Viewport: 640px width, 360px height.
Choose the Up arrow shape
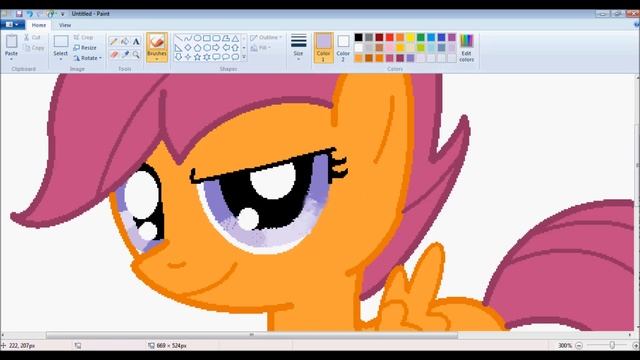[x=235, y=48]
